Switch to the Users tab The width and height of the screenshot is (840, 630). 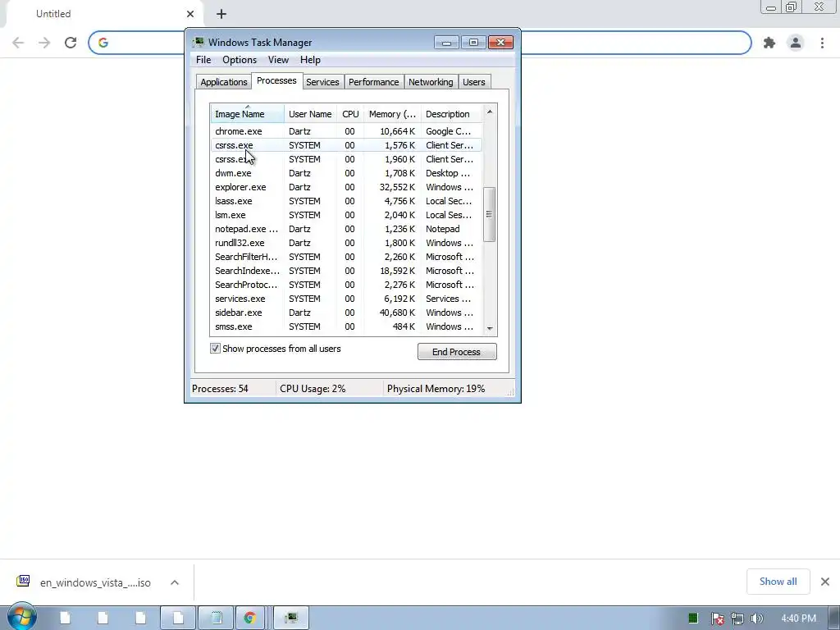(x=473, y=82)
